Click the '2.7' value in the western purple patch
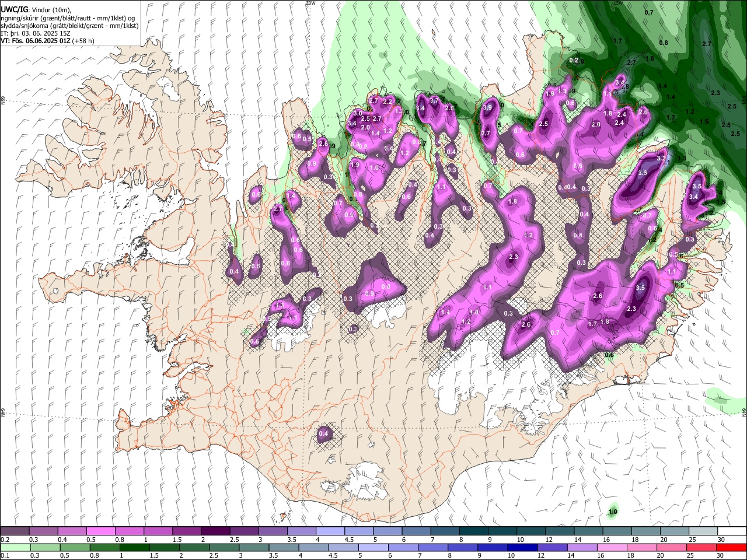The image size is (747, 560). 278,210
